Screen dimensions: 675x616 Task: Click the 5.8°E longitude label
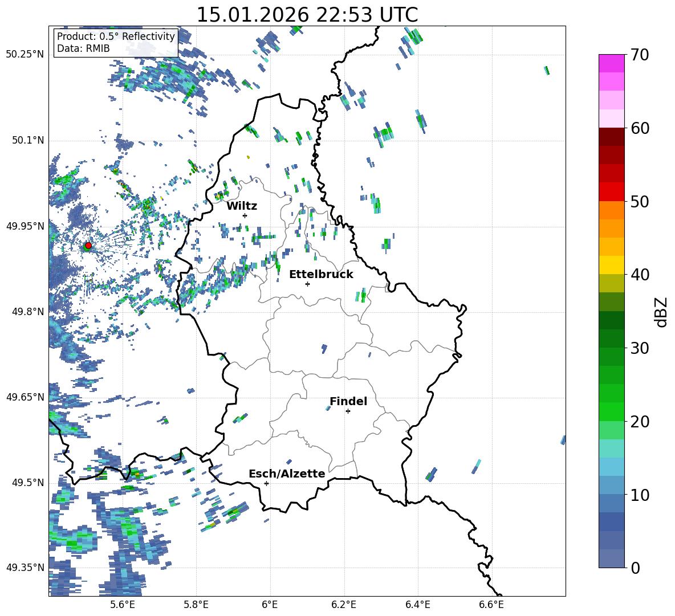pos(196,605)
